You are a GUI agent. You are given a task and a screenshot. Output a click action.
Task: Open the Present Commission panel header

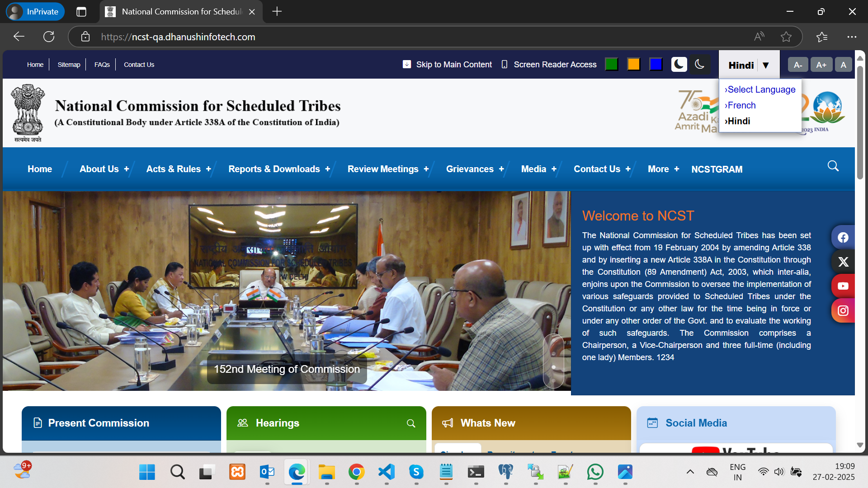(x=121, y=423)
